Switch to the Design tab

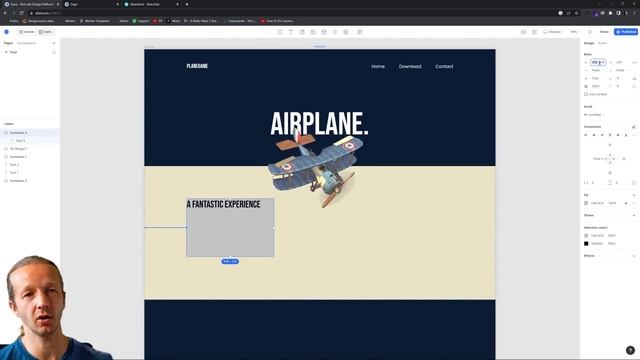[589, 43]
